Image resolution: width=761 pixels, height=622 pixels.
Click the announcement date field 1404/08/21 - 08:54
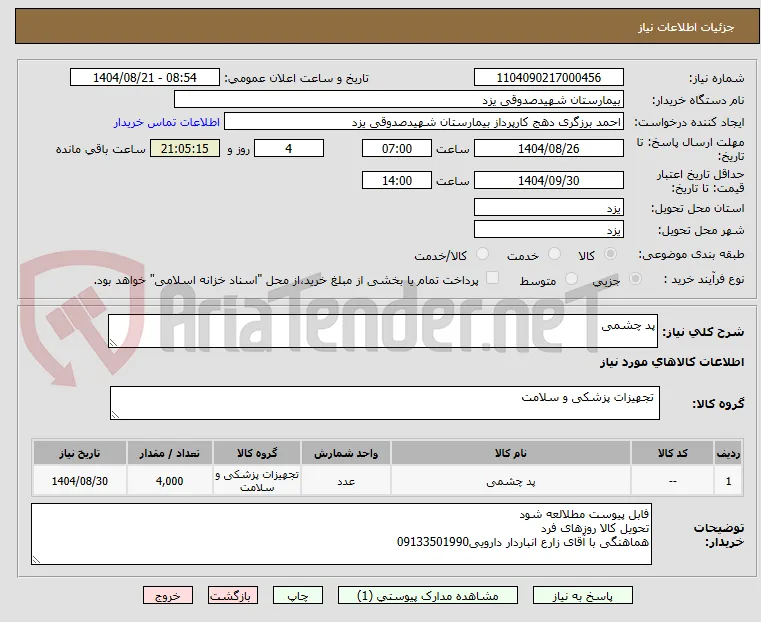[145, 78]
